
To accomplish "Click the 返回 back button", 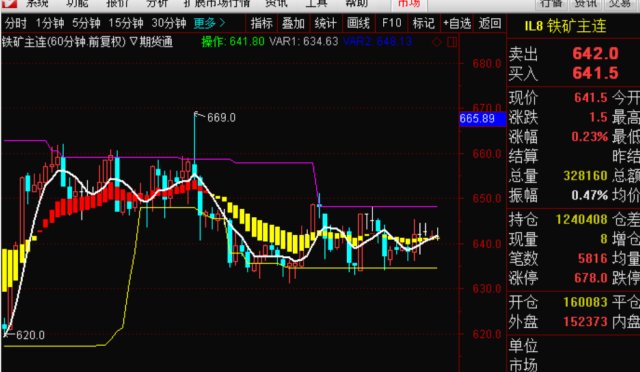I will (x=490, y=23).
